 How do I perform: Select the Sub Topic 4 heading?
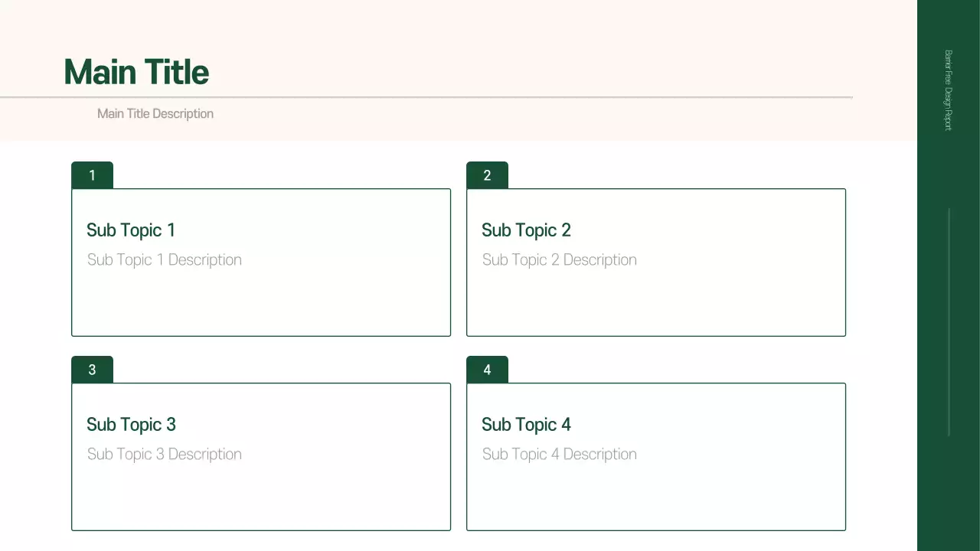coord(526,425)
